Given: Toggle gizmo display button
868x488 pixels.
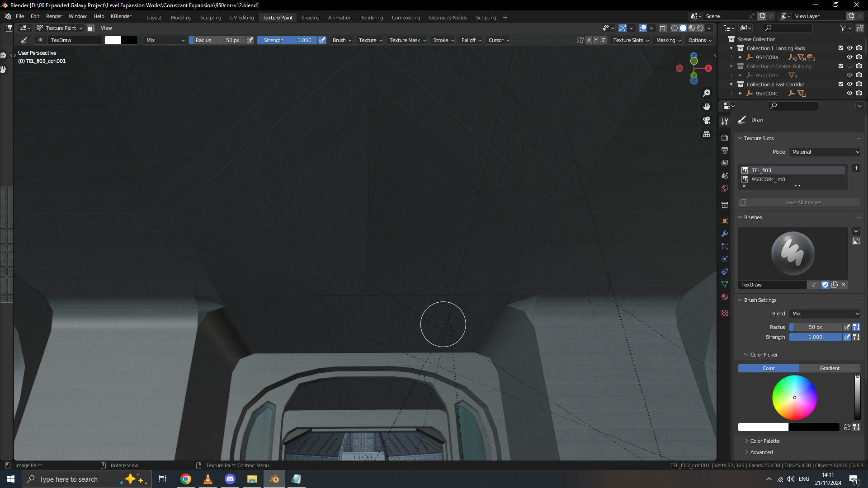Looking at the screenshot, I should pyautogui.click(x=623, y=28).
